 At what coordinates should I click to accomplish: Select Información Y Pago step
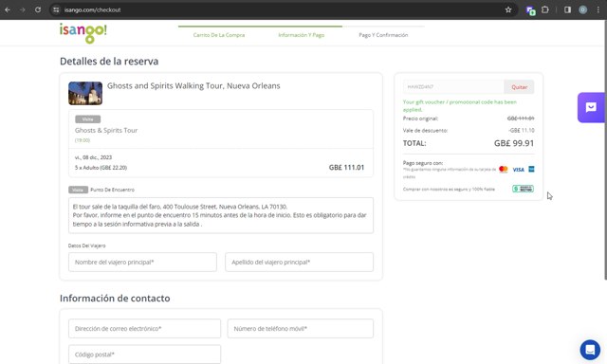[302, 35]
